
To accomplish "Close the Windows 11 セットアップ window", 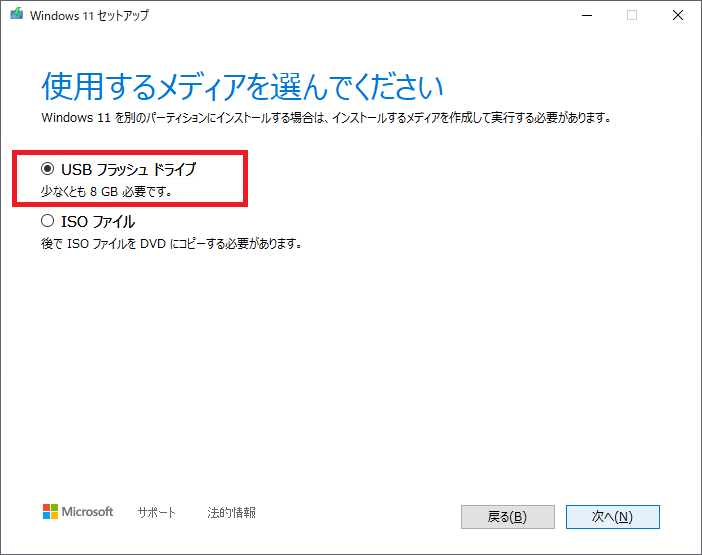I will tap(678, 15).
